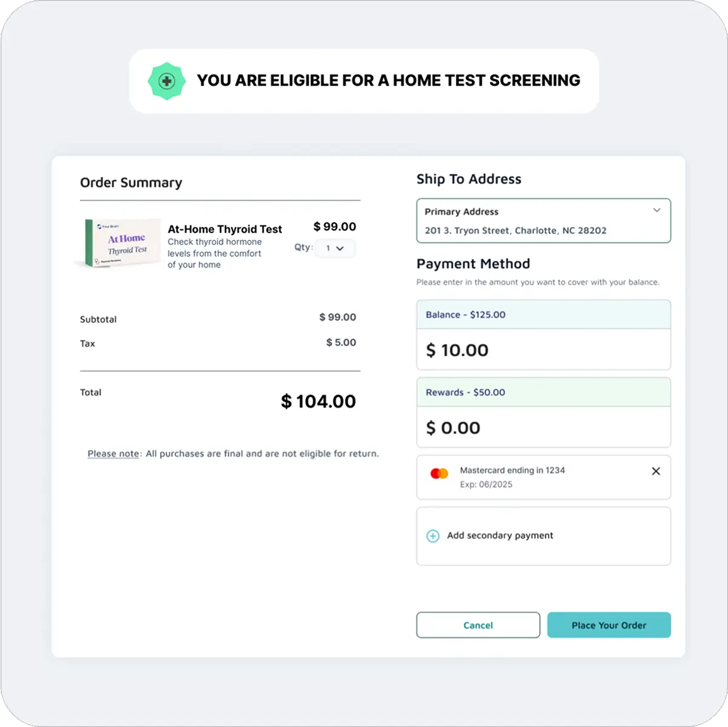Select the Balance payment field
728x727 pixels.
click(543, 350)
